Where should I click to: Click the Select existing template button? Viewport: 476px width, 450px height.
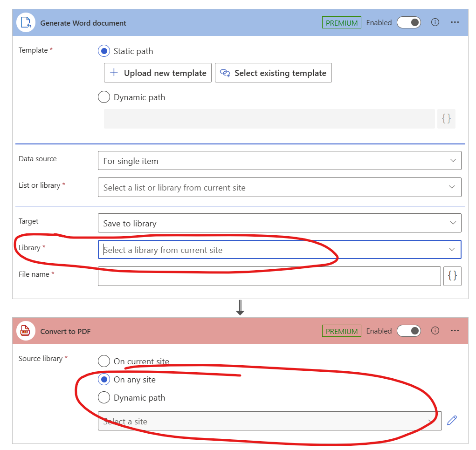pos(273,73)
